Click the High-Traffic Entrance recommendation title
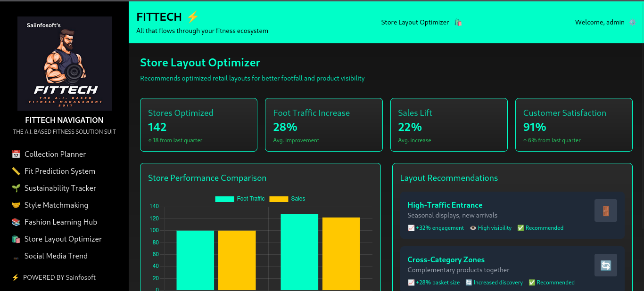The width and height of the screenshot is (644, 291). [x=445, y=205]
